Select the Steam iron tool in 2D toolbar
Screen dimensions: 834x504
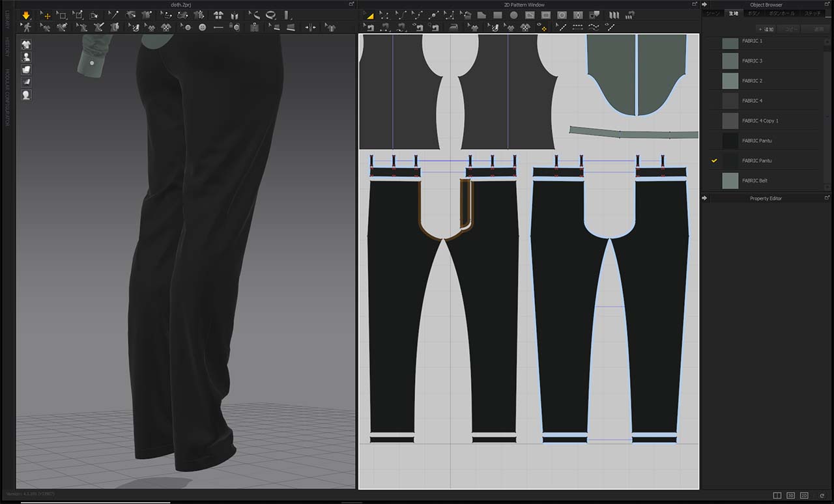point(453,27)
